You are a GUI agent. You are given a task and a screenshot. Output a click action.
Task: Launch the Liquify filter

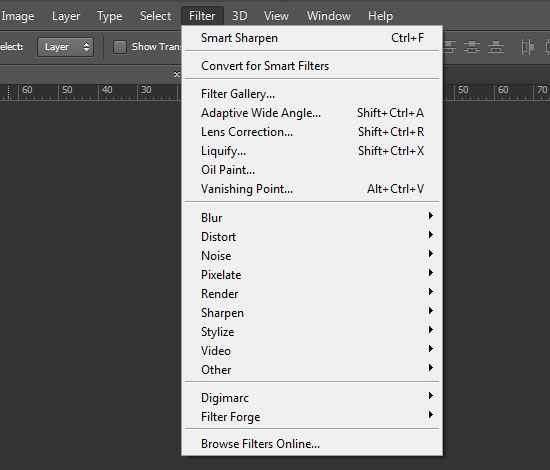(312, 151)
